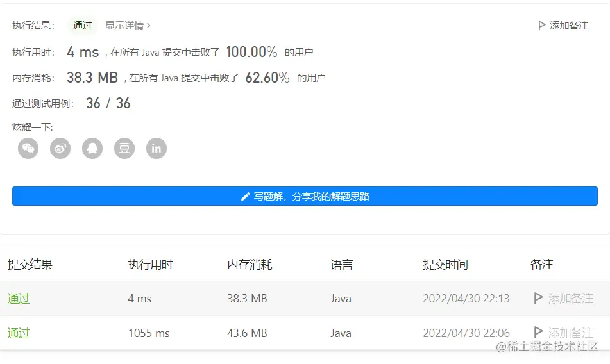Viewport: 610px width, 364px height.
Task: Click flag icon in the 22:13 submission row
Action: [538, 299]
